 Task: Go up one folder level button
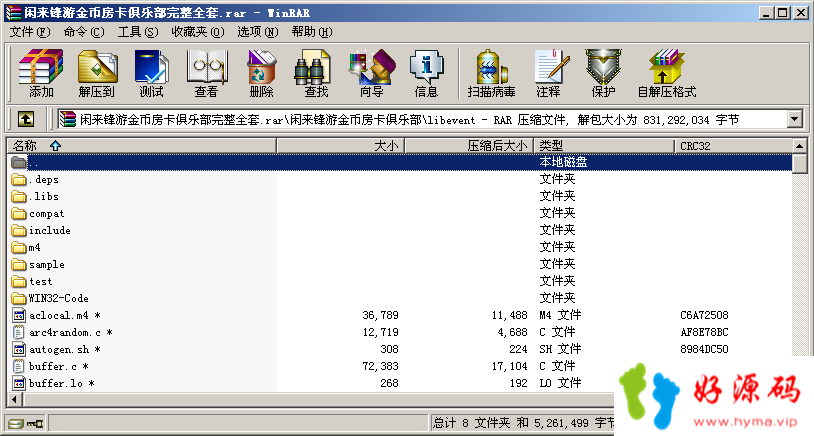tap(26, 120)
